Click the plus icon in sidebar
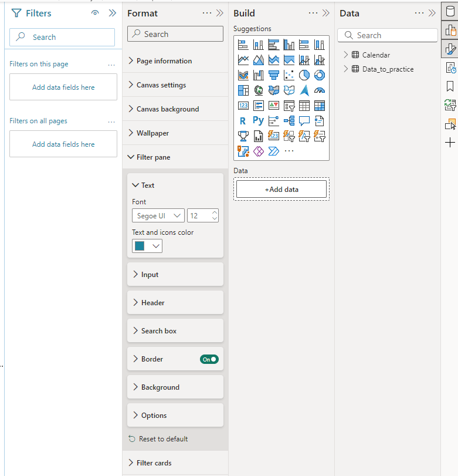 [450, 143]
